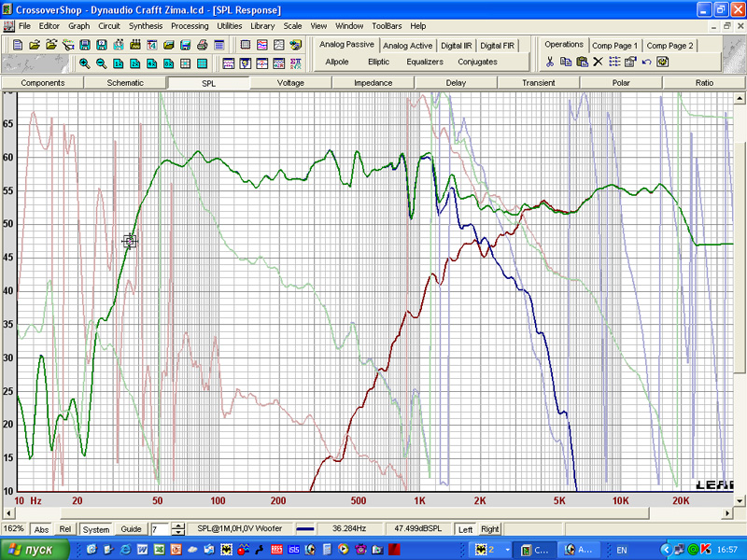Open Excel from the quick launch bar
747x560 pixels.
point(159,550)
